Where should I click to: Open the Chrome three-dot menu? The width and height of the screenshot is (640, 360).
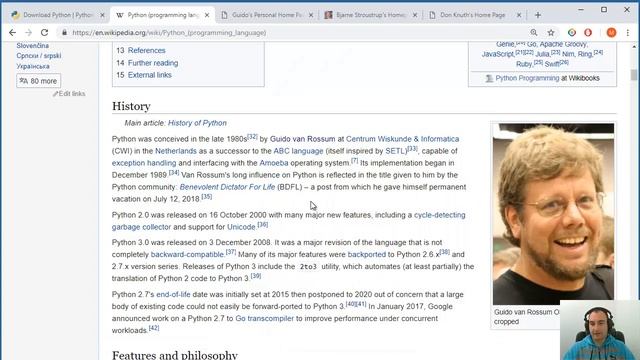click(x=628, y=33)
